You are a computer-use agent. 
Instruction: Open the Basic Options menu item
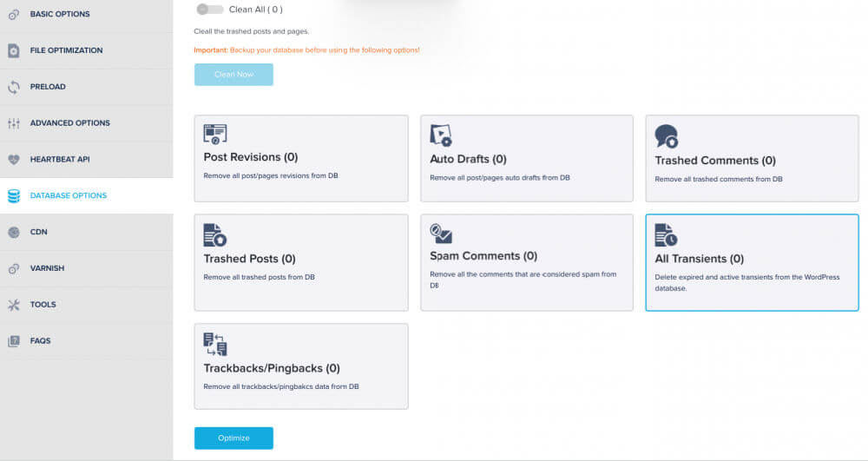click(x=86, y=15)
